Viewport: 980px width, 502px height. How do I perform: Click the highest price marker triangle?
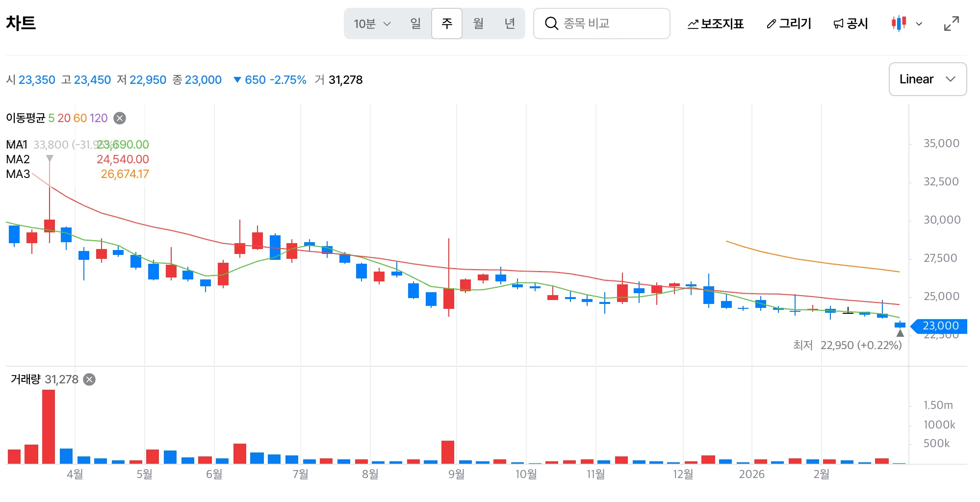point(50,158)
